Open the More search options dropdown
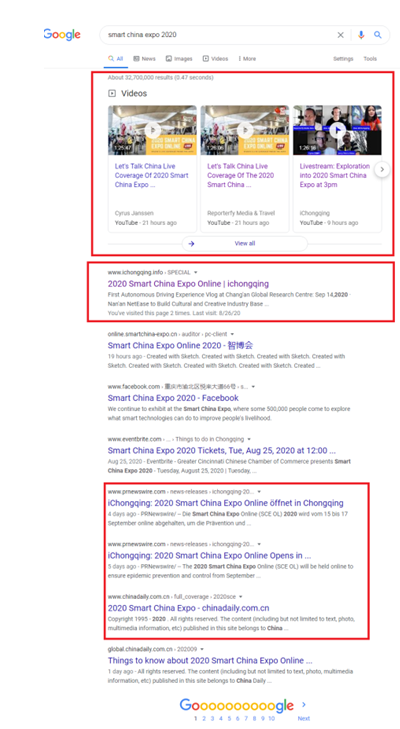400x729 pixels. coord(247,59)
